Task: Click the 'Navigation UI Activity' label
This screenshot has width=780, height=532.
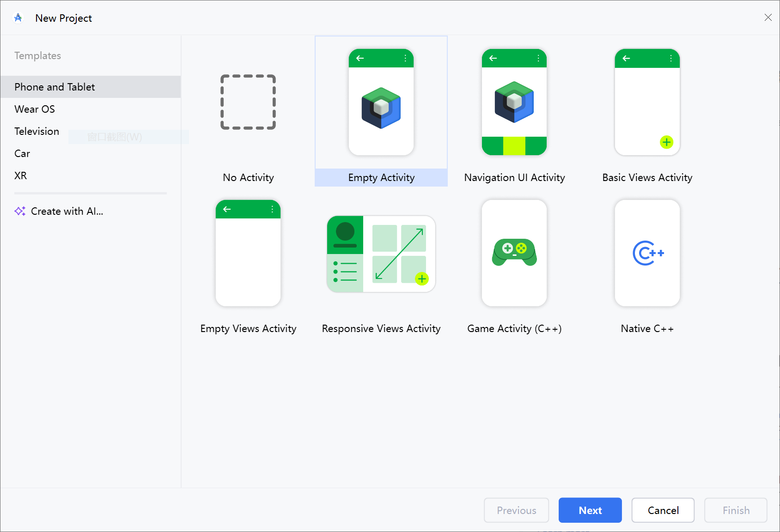Action: [514, 177]
